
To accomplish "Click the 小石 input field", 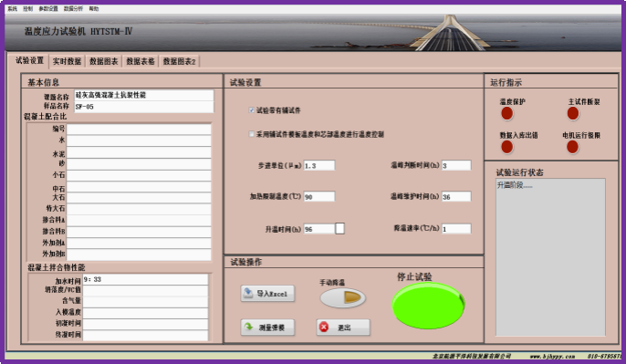I will 139,175.
